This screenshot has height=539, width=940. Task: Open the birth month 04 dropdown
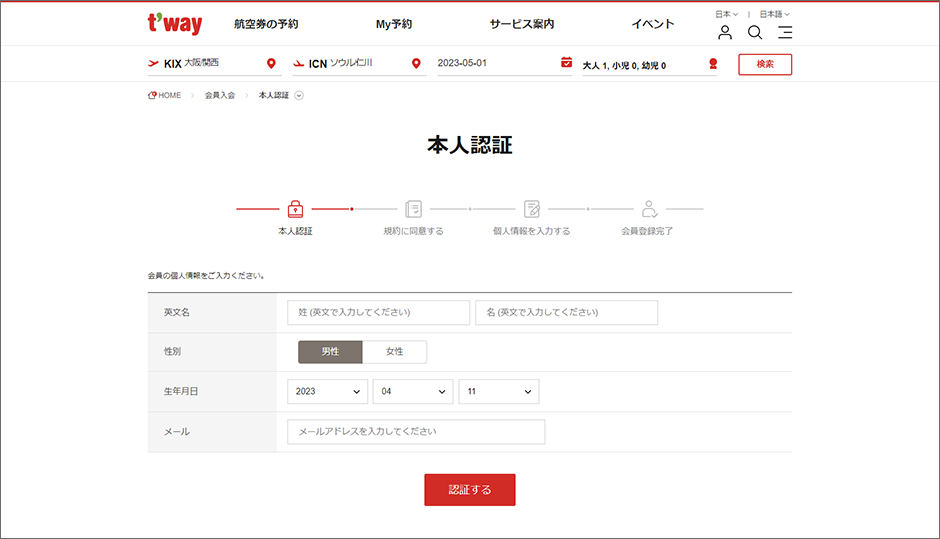[413, 392]
